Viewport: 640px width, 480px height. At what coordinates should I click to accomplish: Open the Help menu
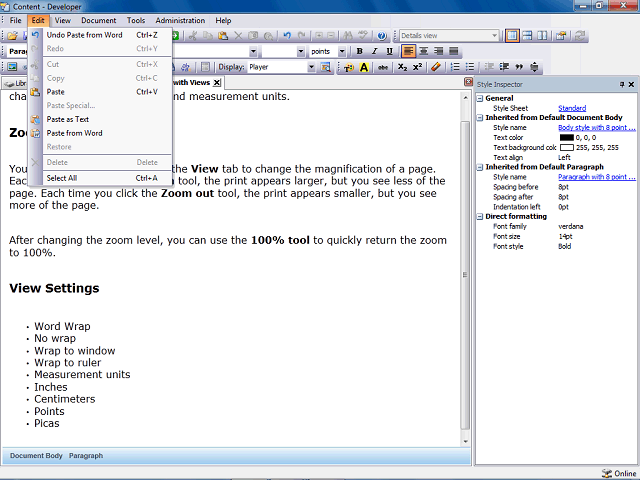pos(223,20)
